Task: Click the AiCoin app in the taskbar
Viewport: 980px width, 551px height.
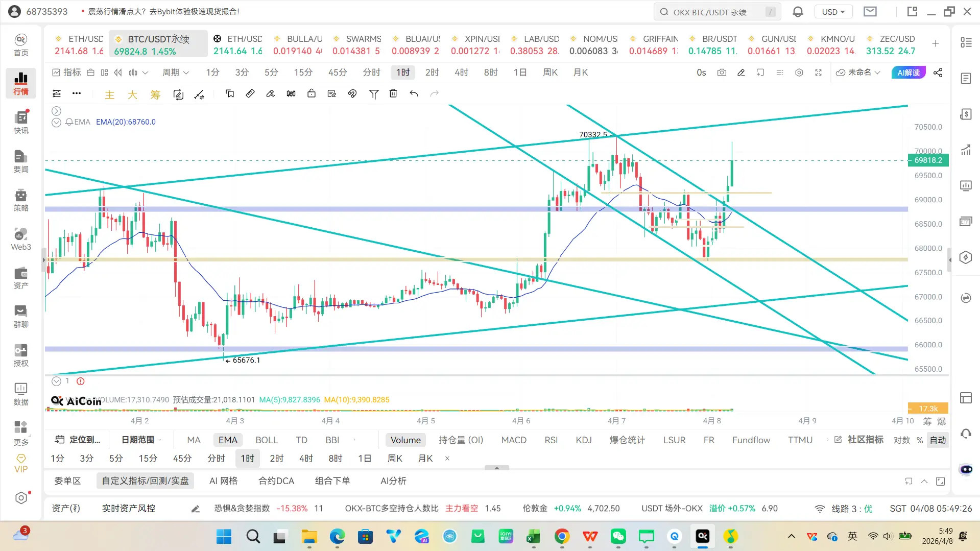Action: [x=703, y=536]
